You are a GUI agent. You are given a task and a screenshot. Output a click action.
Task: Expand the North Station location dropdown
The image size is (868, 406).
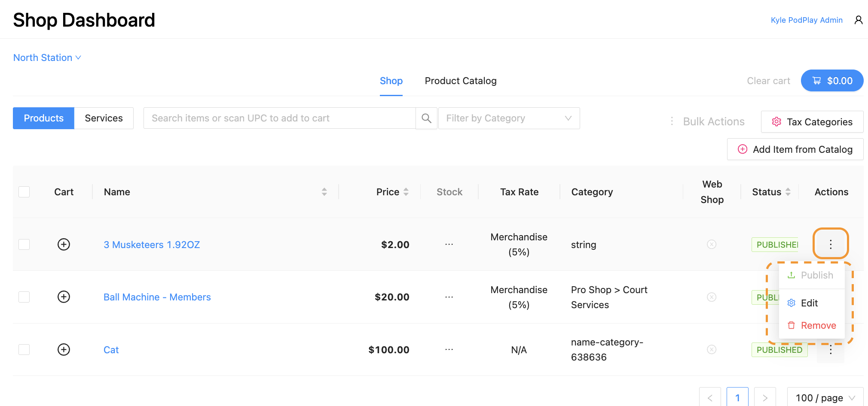(47, 58)
